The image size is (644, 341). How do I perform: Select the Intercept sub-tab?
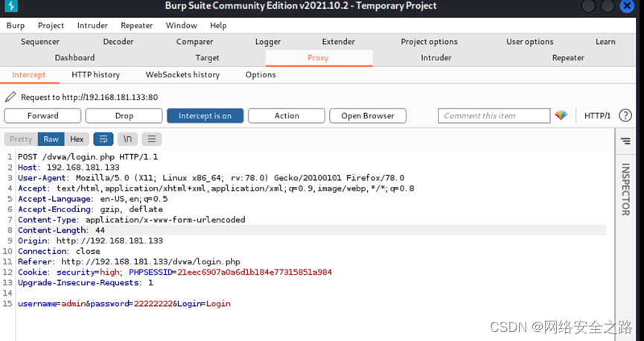(x=29, y=74)
